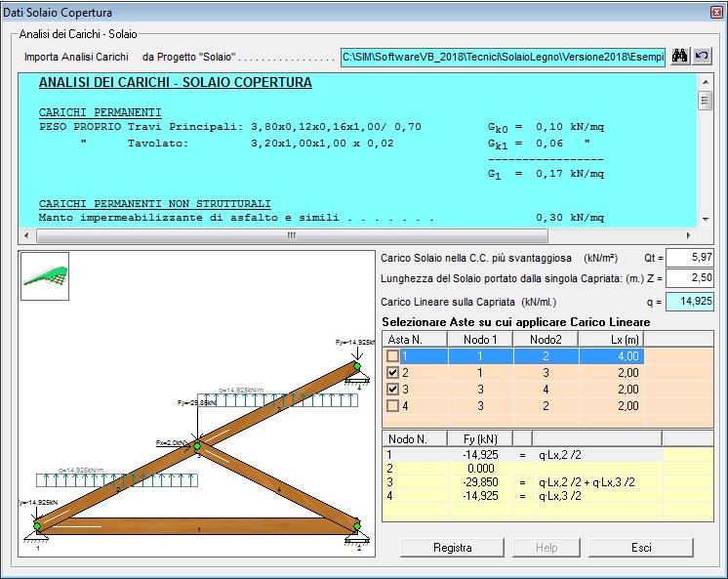Click formula text q·Lx,3 /2 for node 4
The width and height of the screenshot is (728, 579).
click(559, 496)
